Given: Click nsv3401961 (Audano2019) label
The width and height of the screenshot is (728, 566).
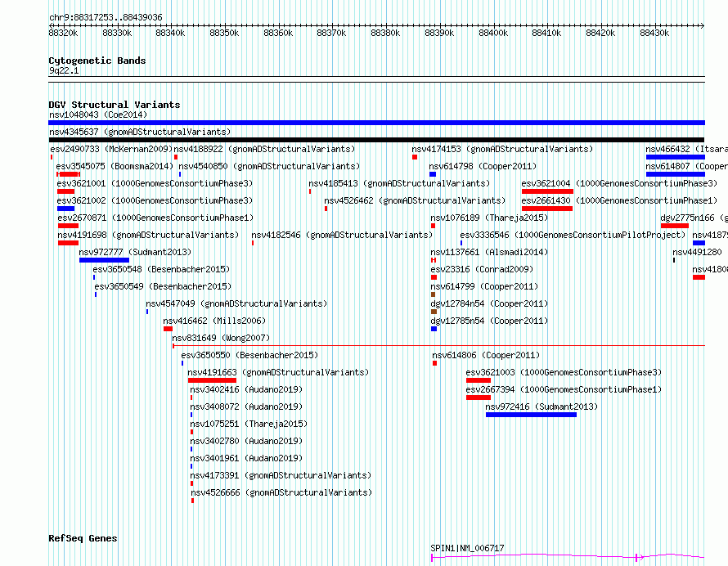Looking at the screenshot, I should point(246,458).
